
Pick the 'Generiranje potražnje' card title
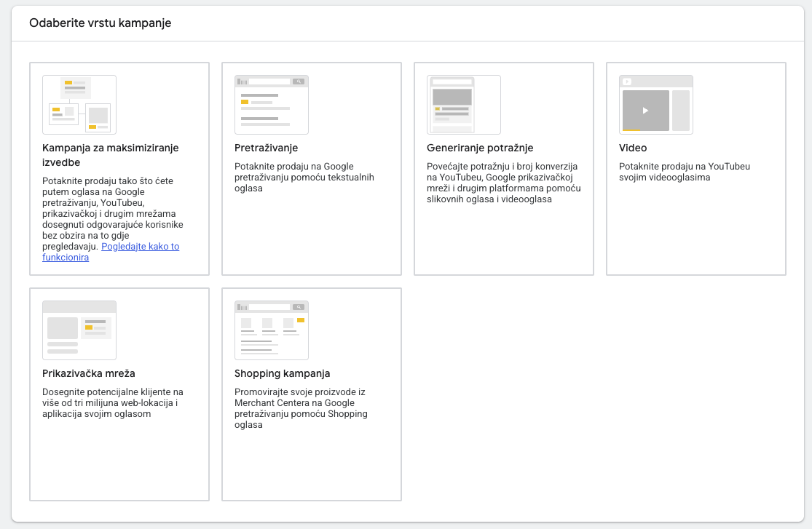coord(480,148)
